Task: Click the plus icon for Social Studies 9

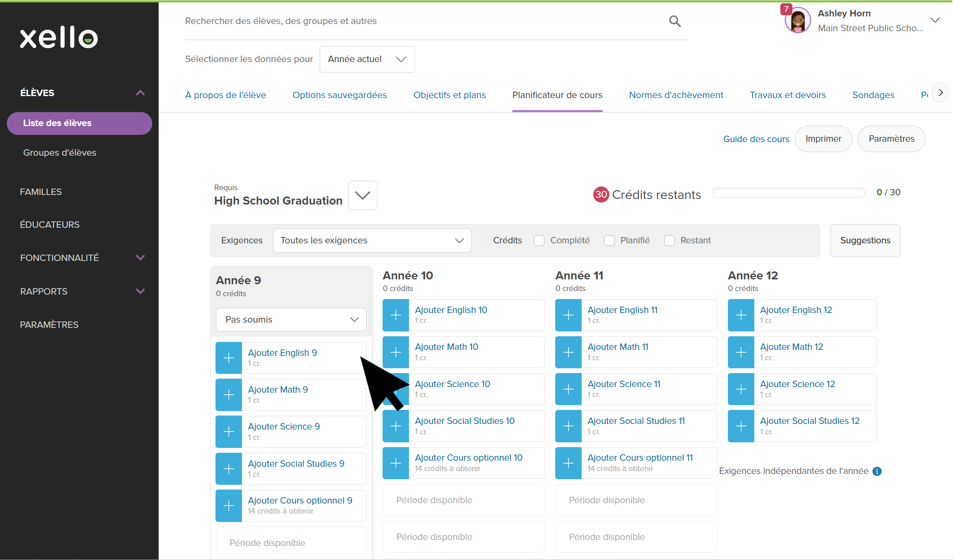Action: click(229, 468)
